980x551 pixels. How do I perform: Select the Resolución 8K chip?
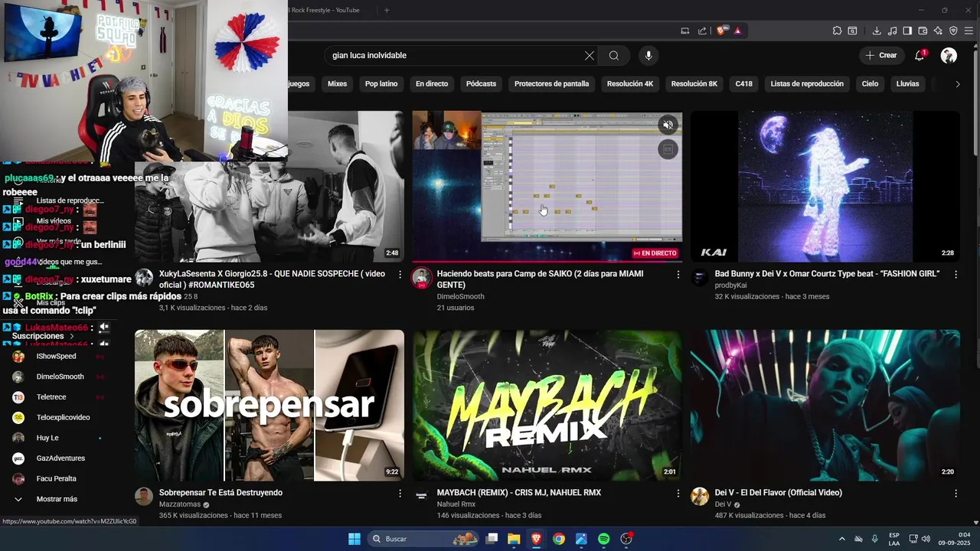pyautogui.click(x=694, y=84)
